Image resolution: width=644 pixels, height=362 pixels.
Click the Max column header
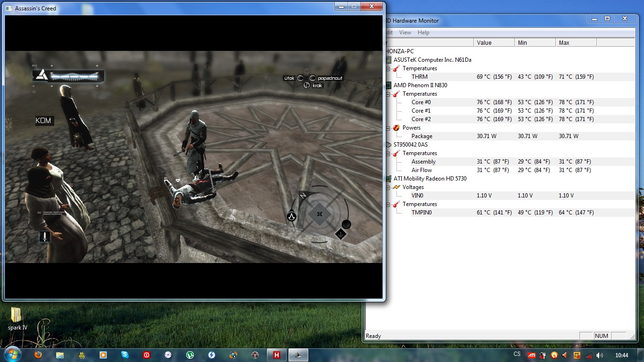[576, 42]
